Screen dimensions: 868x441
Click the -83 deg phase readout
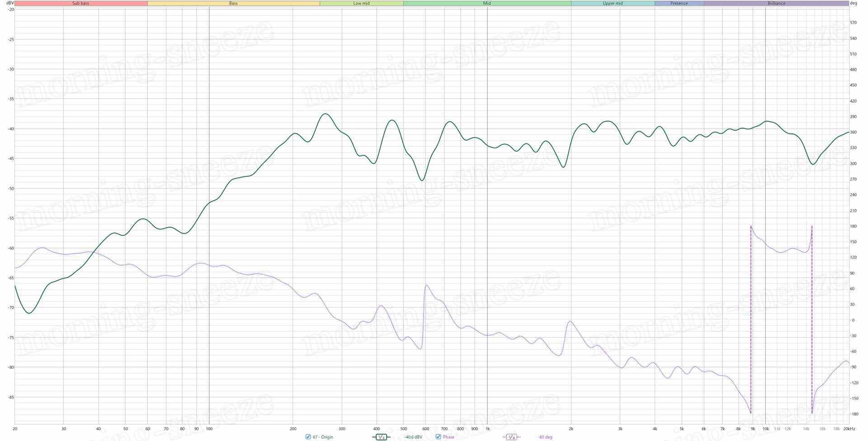click(x=545, y=437)
